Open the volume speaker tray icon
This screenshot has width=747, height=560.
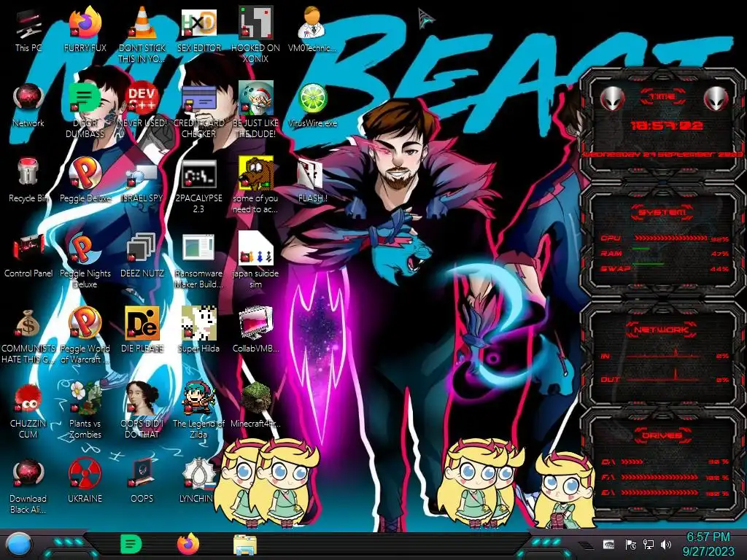[x=666, y=545]
